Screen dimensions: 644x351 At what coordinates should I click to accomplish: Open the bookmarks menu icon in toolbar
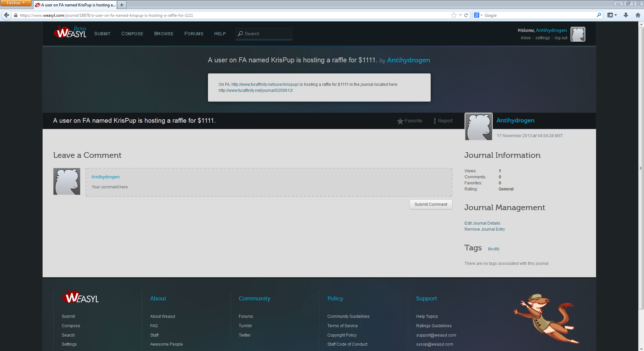(612, 15)
